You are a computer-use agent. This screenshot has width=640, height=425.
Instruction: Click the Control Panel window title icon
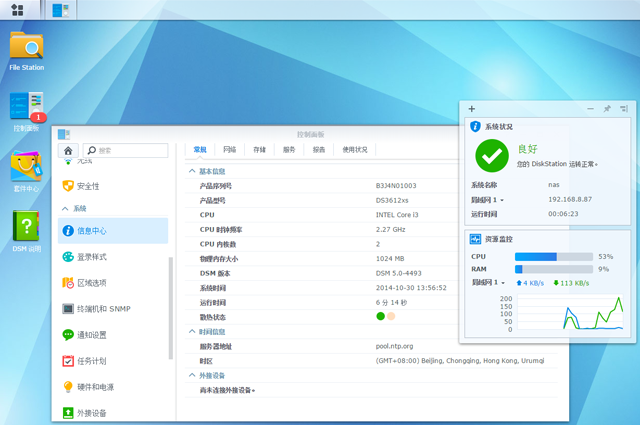[64, 134]
